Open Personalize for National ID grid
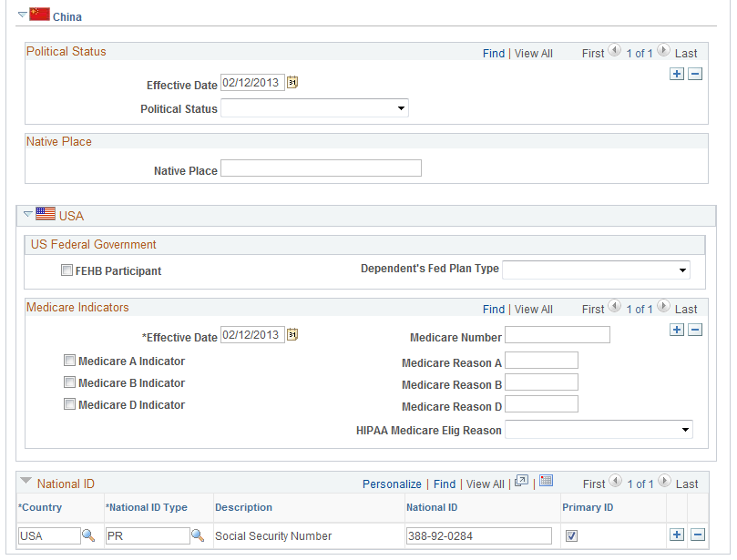The height and width of the screenshot is (560, 737). (392, 484)
